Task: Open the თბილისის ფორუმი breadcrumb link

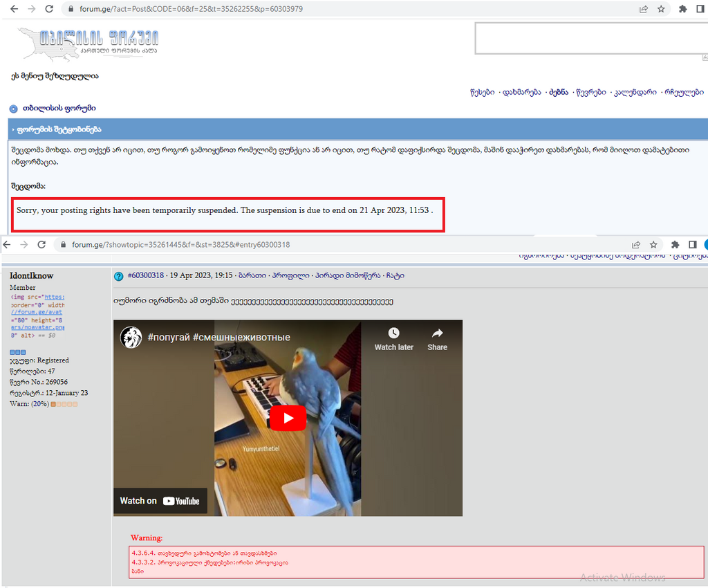Action: tap(59, 109)
